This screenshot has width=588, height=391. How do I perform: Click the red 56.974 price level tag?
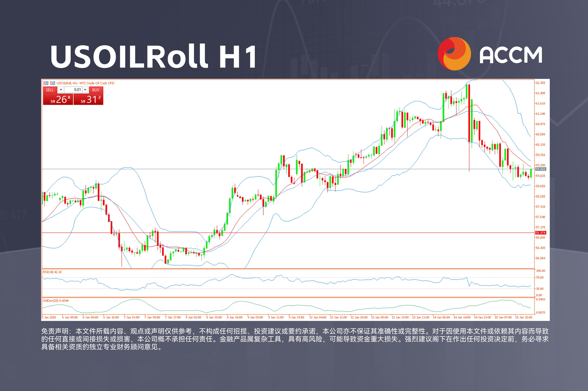pyautogui.click(x=541, y=233)
